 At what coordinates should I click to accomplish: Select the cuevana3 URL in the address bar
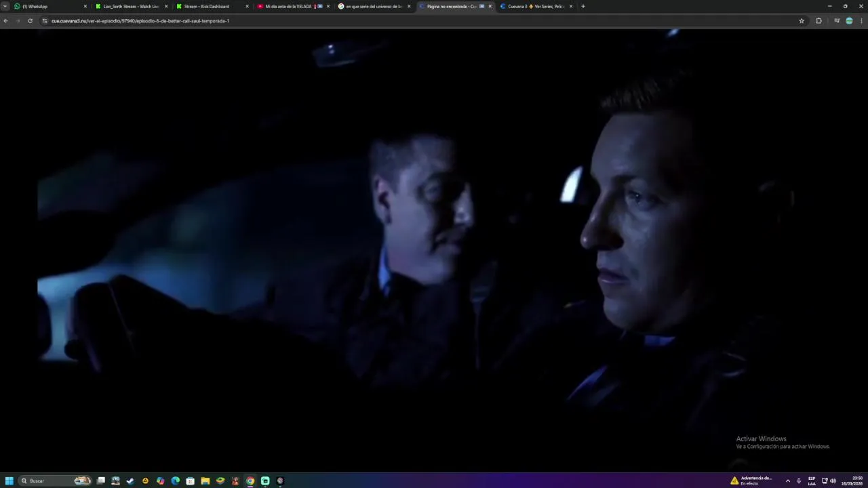coord(140,21)
